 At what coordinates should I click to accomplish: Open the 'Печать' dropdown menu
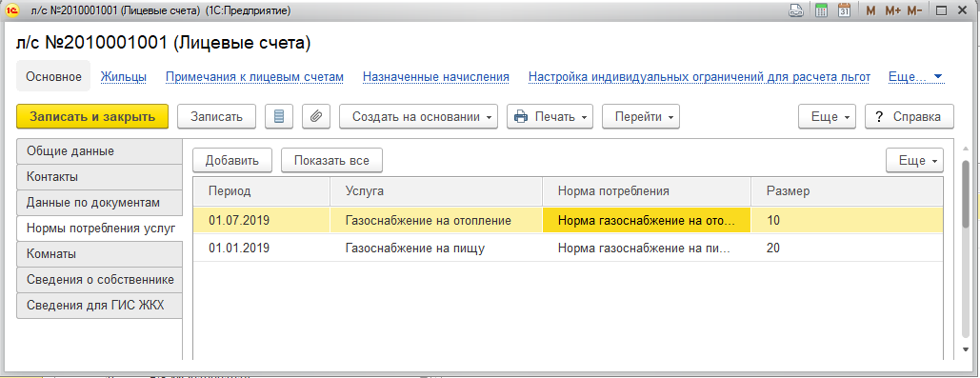coord(550,116)
